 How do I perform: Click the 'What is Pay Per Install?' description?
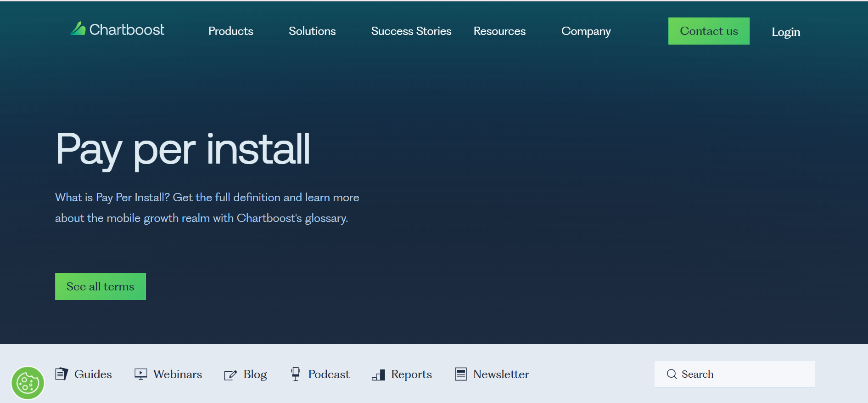[207, 208]
